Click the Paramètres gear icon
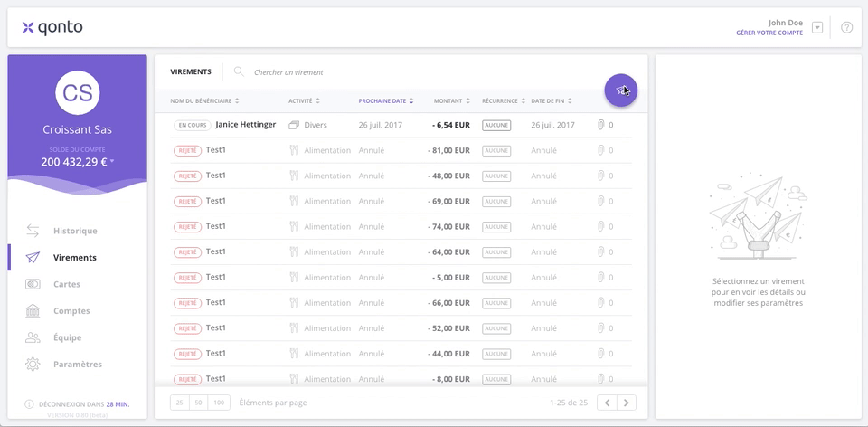Viewport: 868px width, 427px height. [x=33, y=364]
